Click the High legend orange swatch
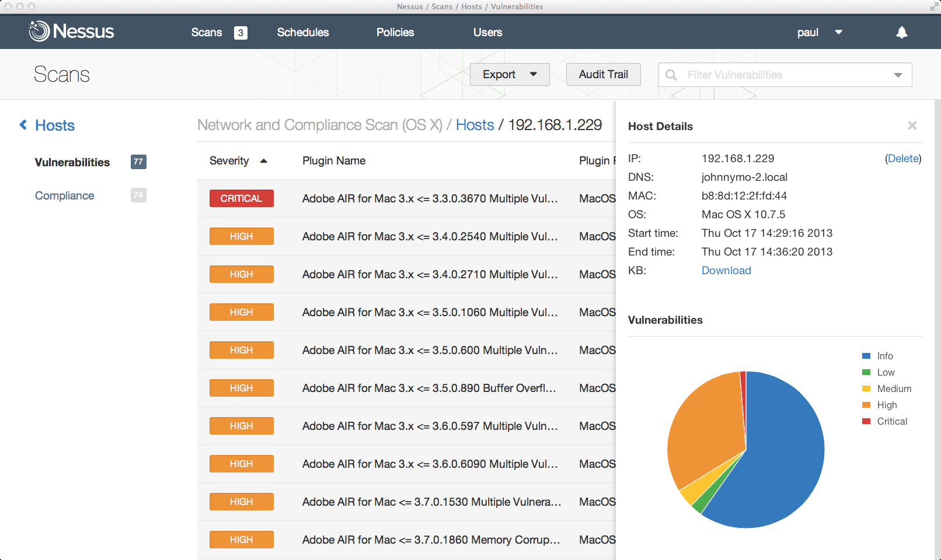 click(866, 405)
